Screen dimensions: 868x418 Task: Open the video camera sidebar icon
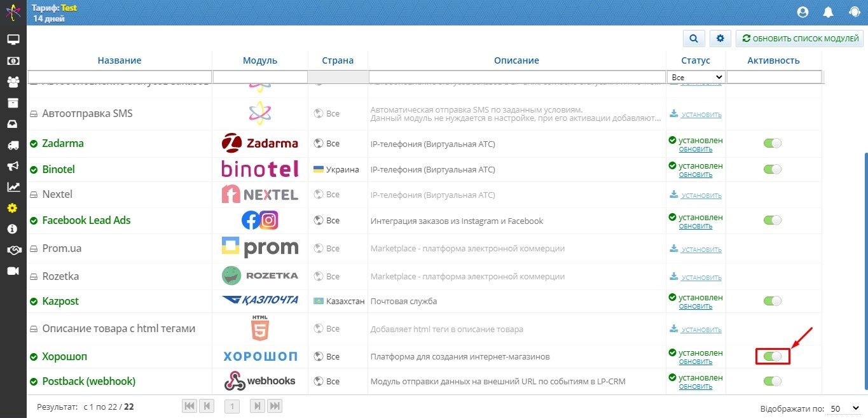click(x=13, y=271)
